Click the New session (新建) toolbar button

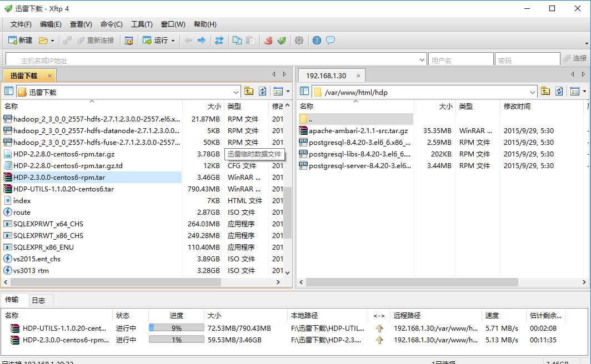(x=21, y=41)
